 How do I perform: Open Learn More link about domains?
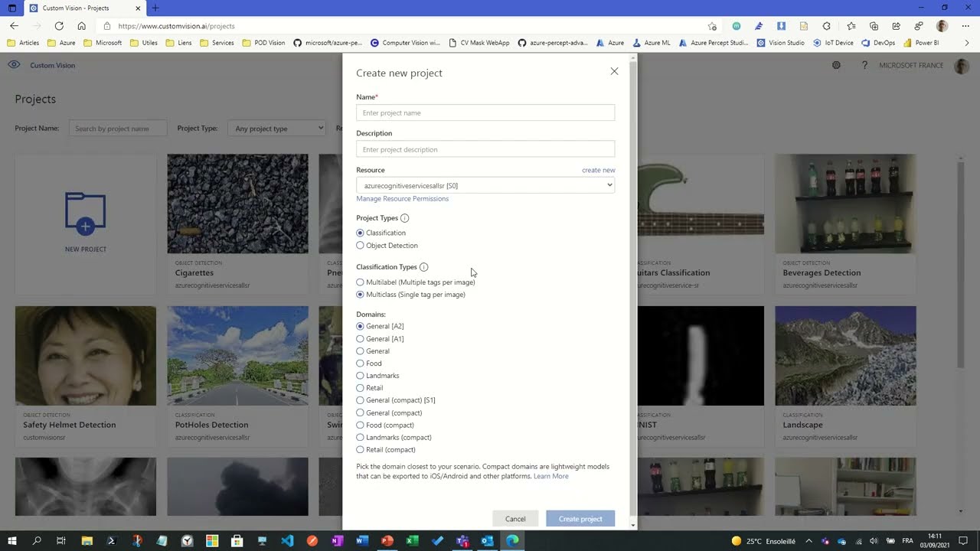[x=551, y=476]
